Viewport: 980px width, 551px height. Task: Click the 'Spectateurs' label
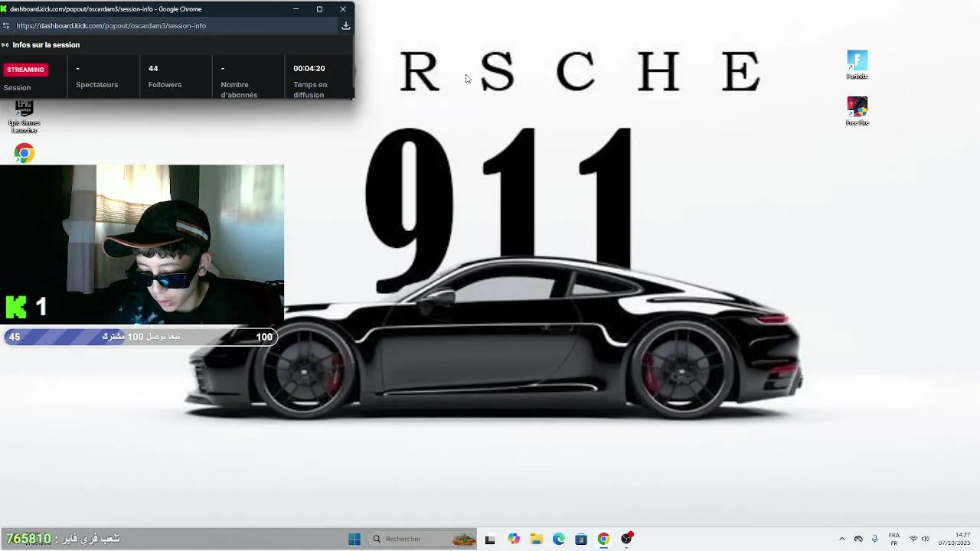point(96,85)
